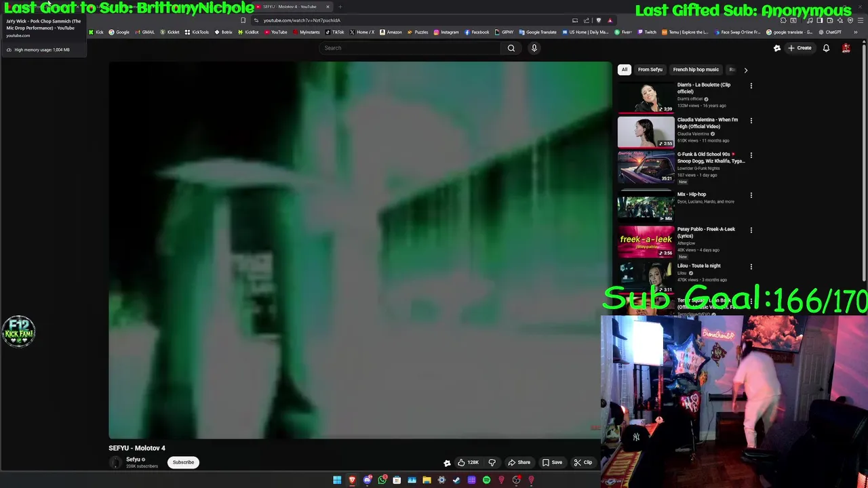The image size is (868, 488).
Task: Open OBS Studio from the taskbar
Action: 516,480
